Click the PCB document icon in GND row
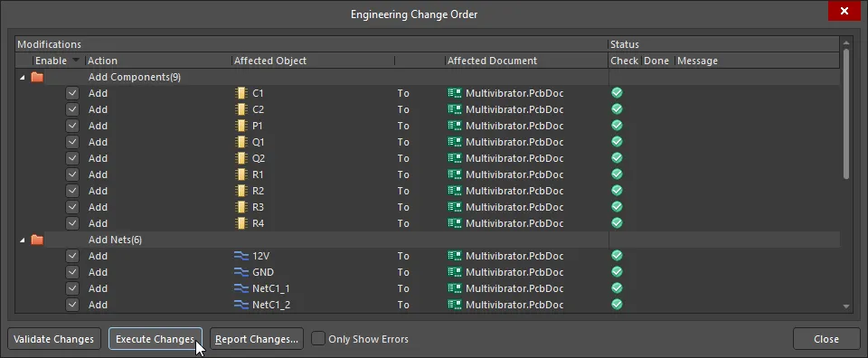 coord(455,272)
